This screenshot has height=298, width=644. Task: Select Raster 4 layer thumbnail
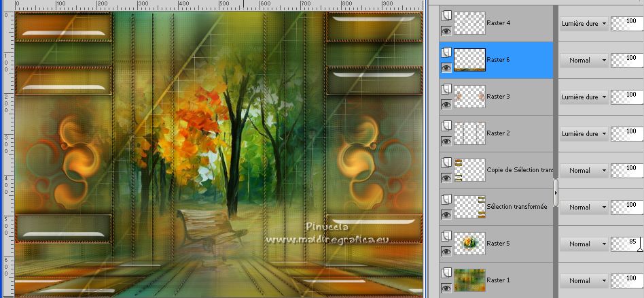(x=469, y=23)
